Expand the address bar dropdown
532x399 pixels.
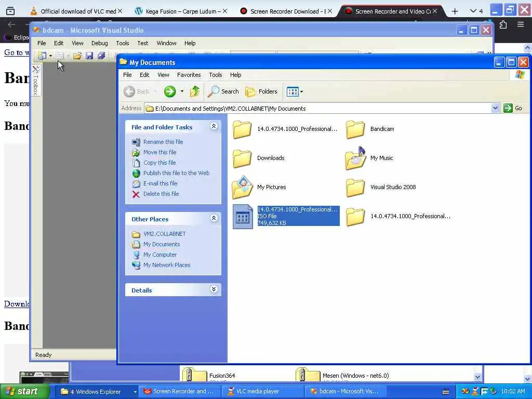pyautogui.click(x=495, y=108)
